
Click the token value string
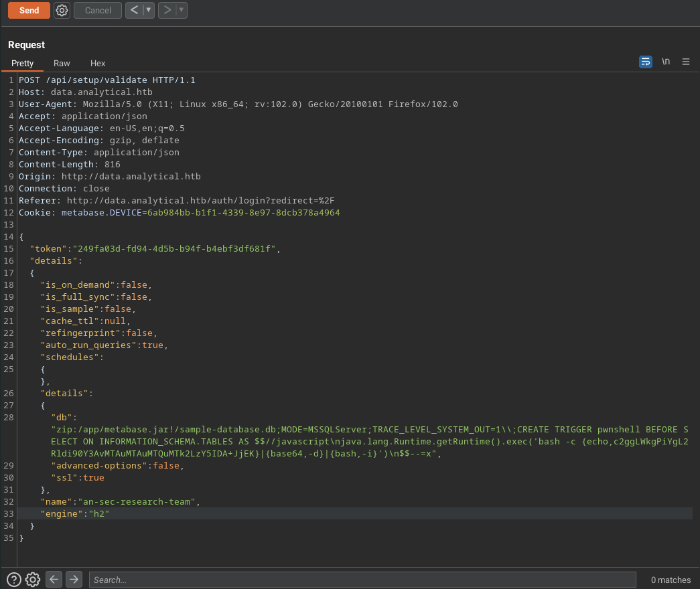pyautogui.click(x=174, y=248)
